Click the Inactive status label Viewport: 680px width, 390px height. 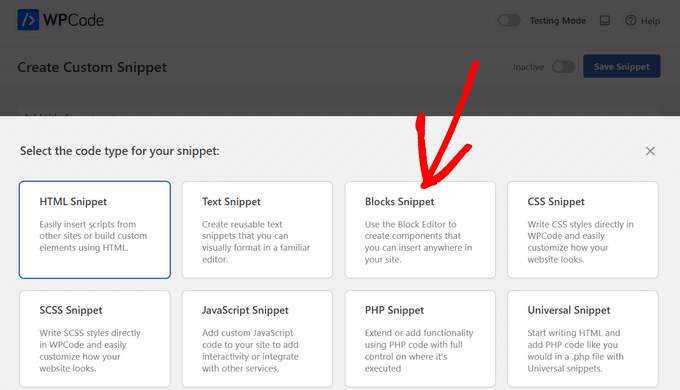tap(528, 67)
